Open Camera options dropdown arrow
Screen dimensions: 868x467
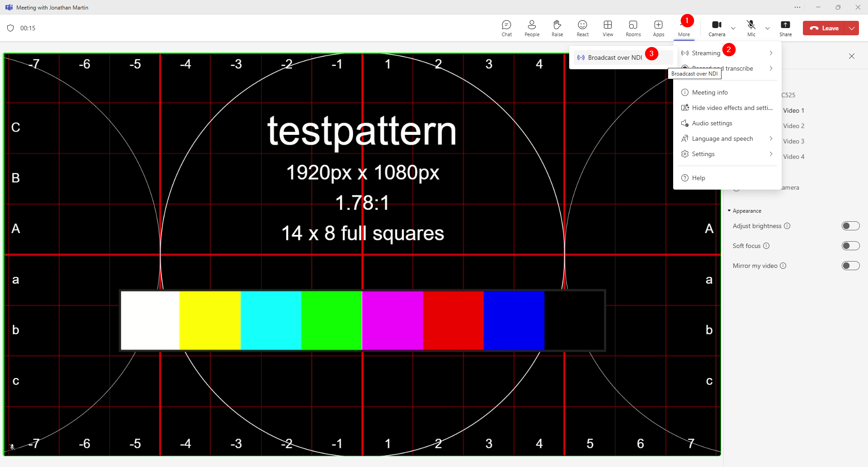(733, 28)
